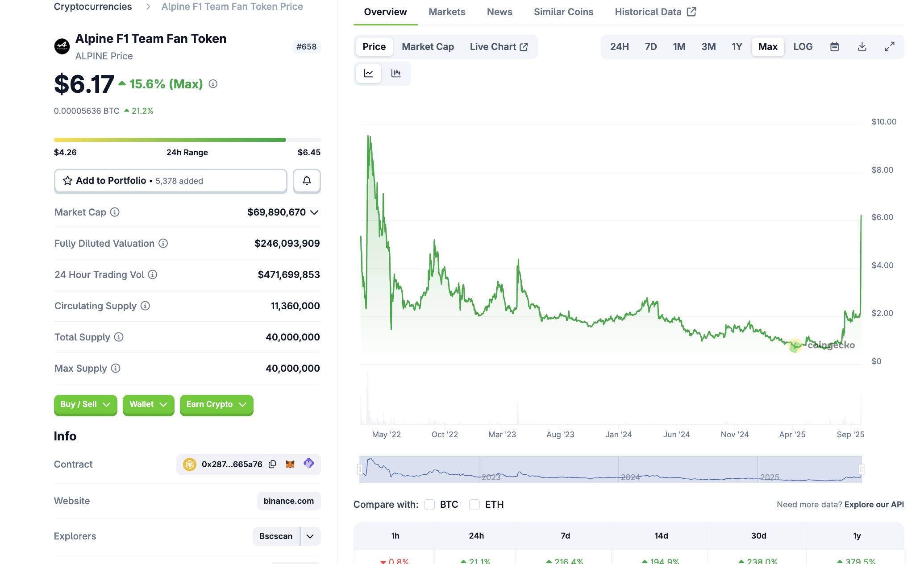
Task: Toggle LOG scale on chart
Action: click(x=803, y=47)
